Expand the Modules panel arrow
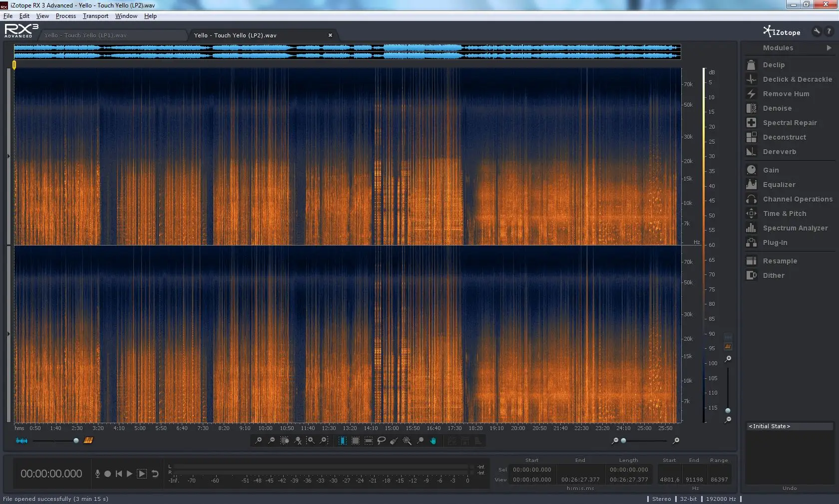 [x=829, y=48]
